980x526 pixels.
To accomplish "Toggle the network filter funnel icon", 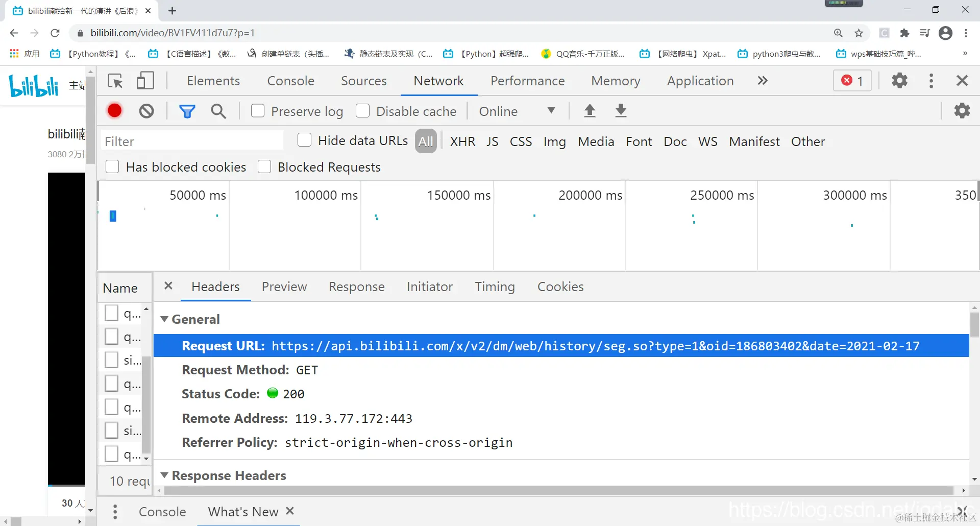I will (x=187, y=111).
